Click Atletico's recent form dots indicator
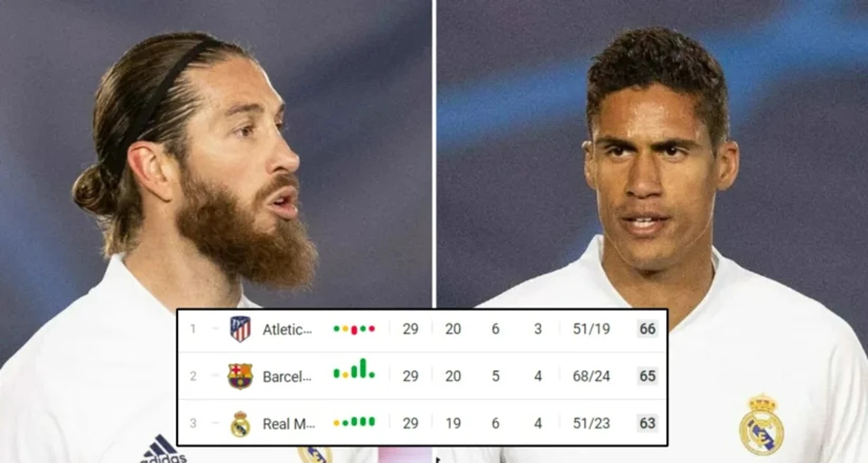Screen dimensions: 868x463 (x=354, y=329)
